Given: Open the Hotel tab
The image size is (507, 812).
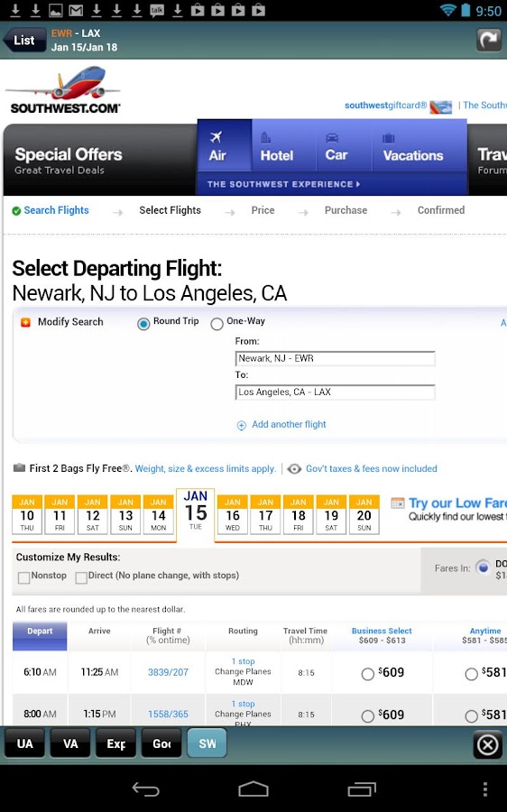Looking at the screenshot, I should click(x=277, y=146).
